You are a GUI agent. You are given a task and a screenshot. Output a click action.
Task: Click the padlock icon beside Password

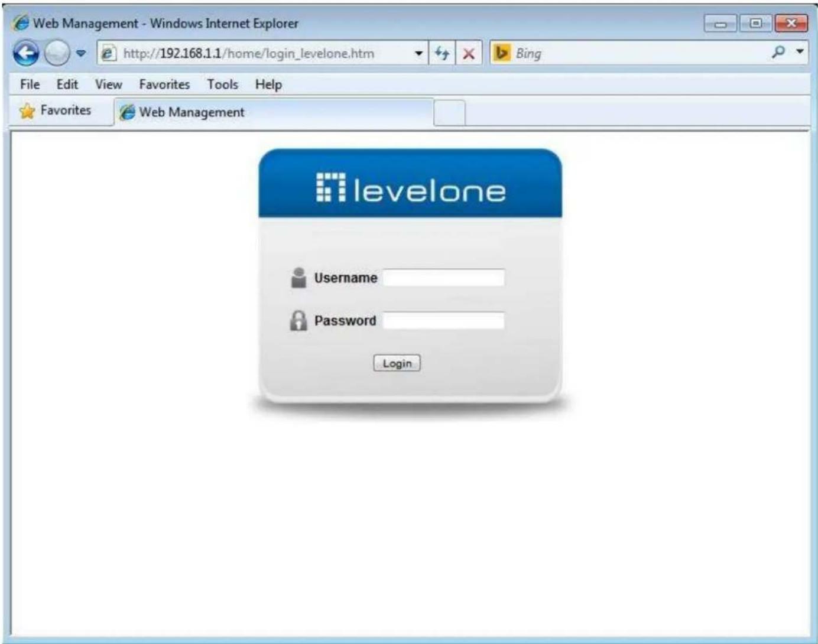[x=298, y=321]
